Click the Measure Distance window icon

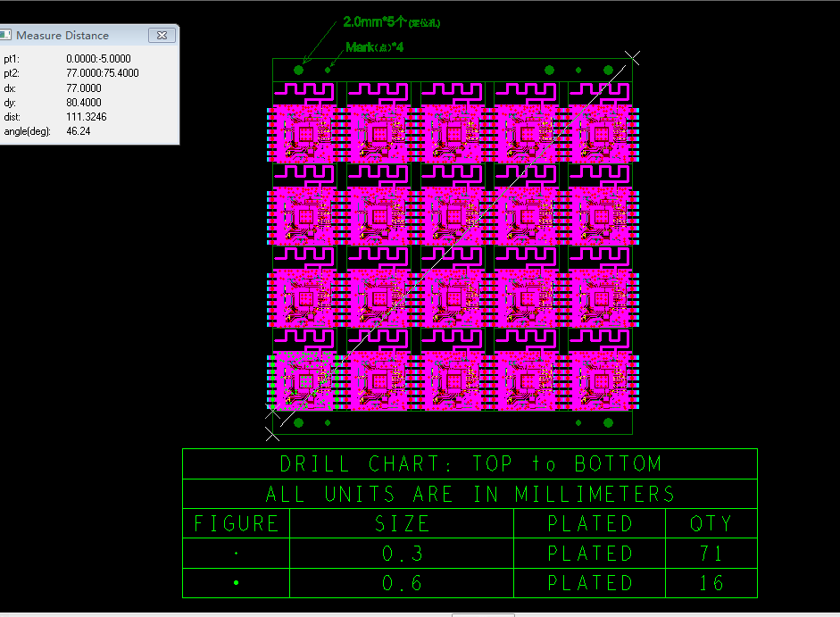6,35
